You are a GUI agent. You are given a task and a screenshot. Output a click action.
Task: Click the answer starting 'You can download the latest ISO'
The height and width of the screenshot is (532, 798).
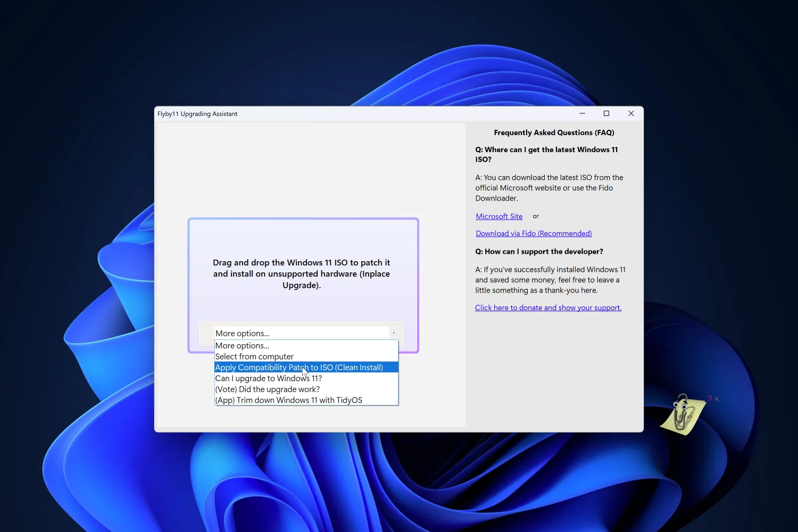click(x=549, y=188)
